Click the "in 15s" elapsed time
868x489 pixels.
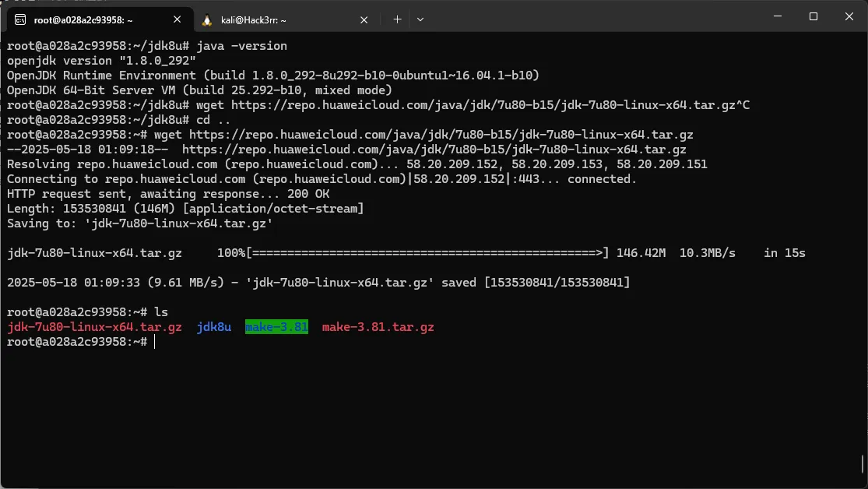click(x=785, y=253)
